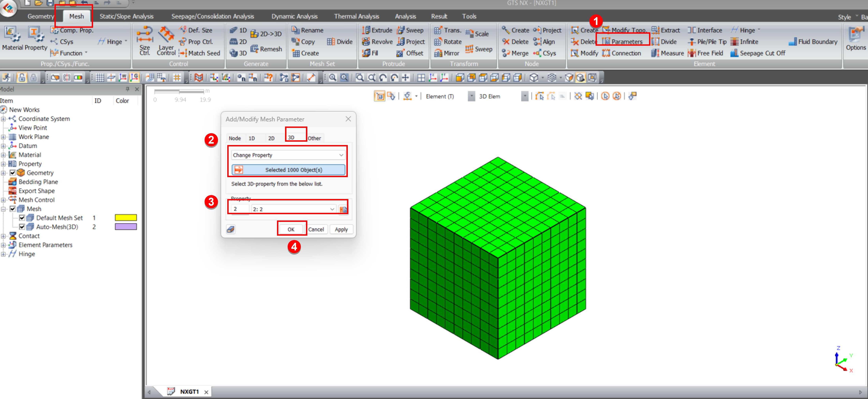Click the Rotate transform tool
This screenshot has width=868, height=399.
point(448,42)
